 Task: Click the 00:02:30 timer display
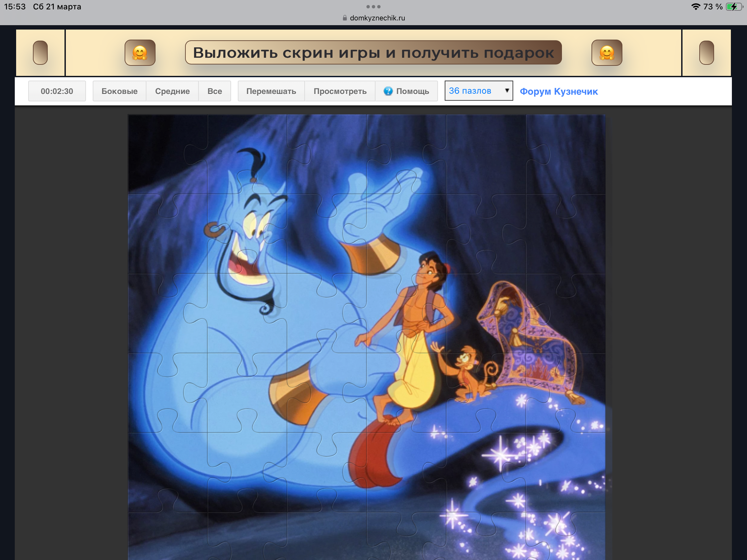pyautogui.click(x=57, y=91)
